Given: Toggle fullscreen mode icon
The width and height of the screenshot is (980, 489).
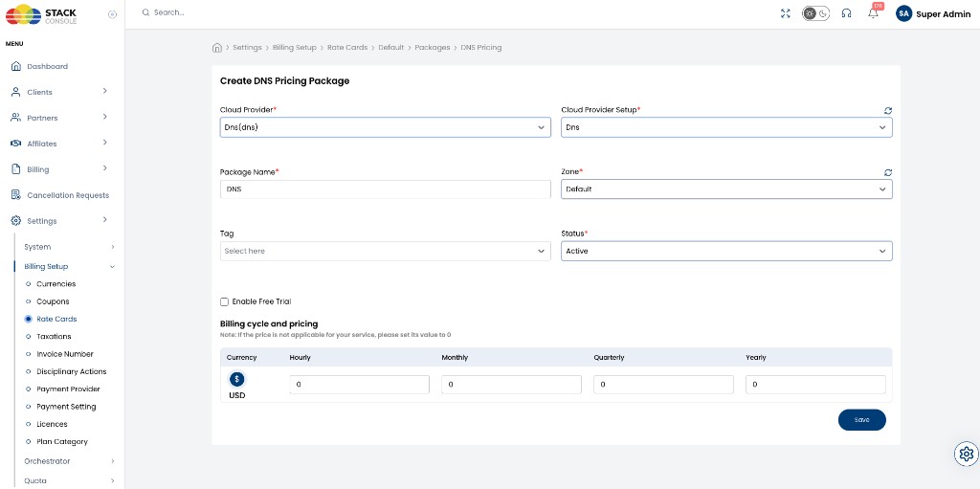Looking at the screenshot, I should (786, 13).
